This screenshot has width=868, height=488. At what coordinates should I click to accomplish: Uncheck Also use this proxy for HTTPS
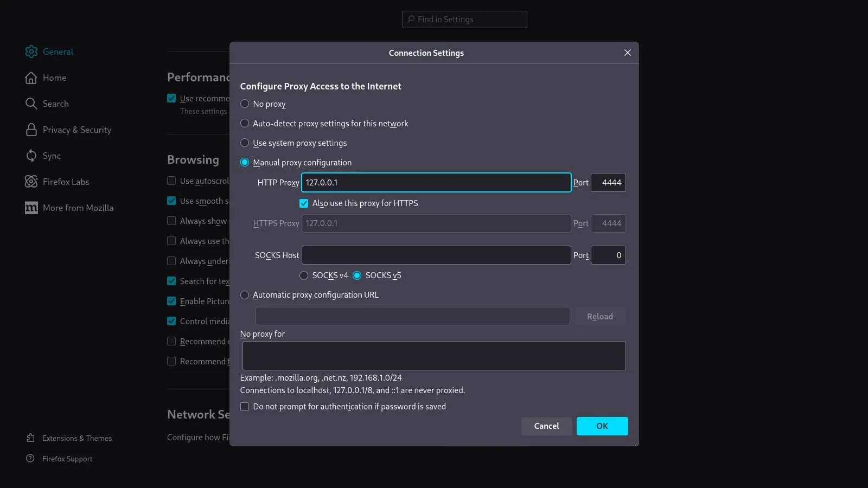(x=304, y=203)
